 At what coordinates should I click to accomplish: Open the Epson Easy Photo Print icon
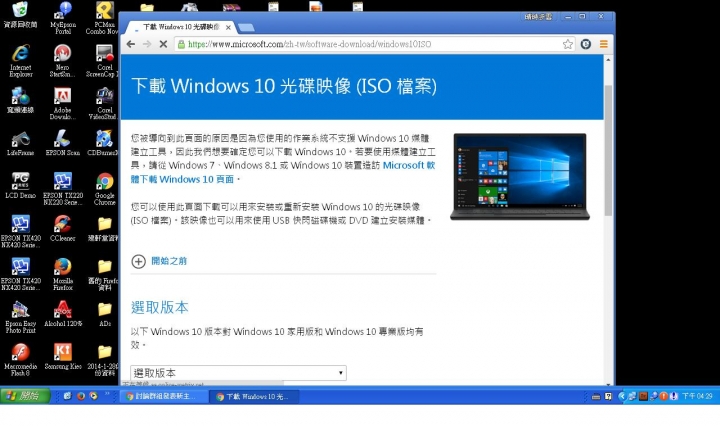(20, 317)
